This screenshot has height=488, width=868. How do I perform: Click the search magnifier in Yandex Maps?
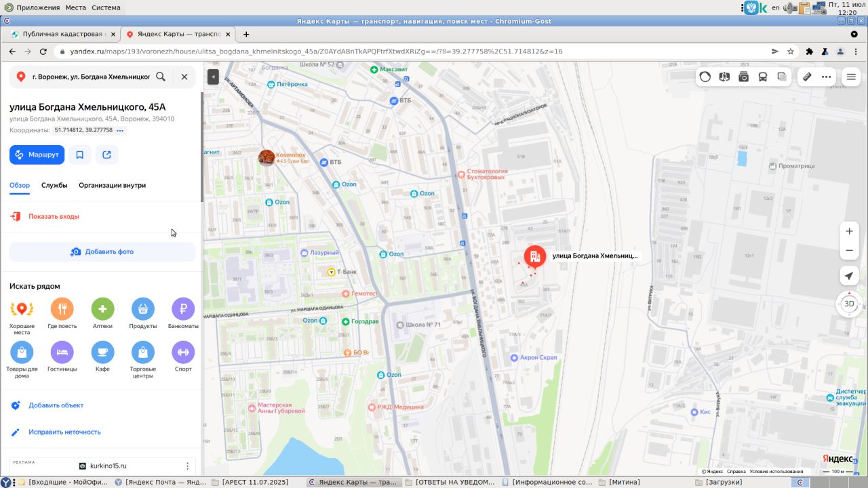coord(161,77)
